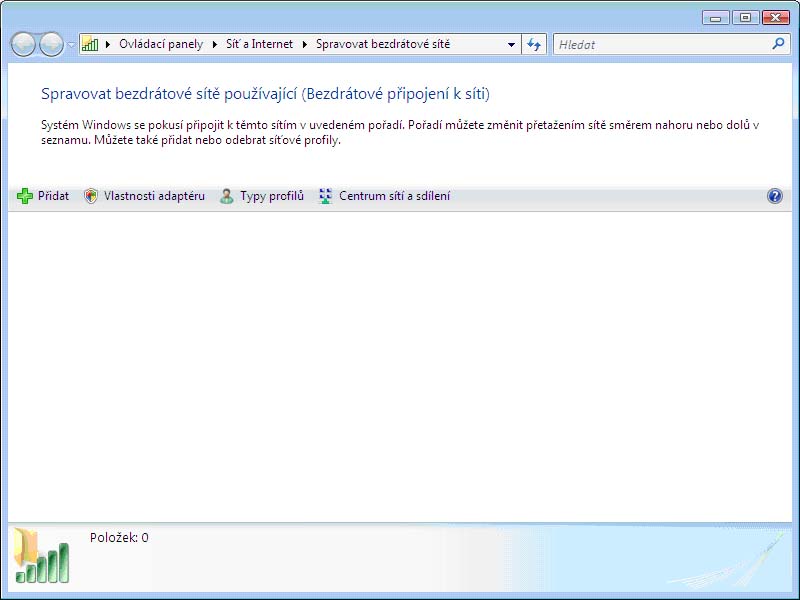Open the recent pages dropdown arrow
The height and width of the screenshot is (600, 800).
[x=71, y=44]
